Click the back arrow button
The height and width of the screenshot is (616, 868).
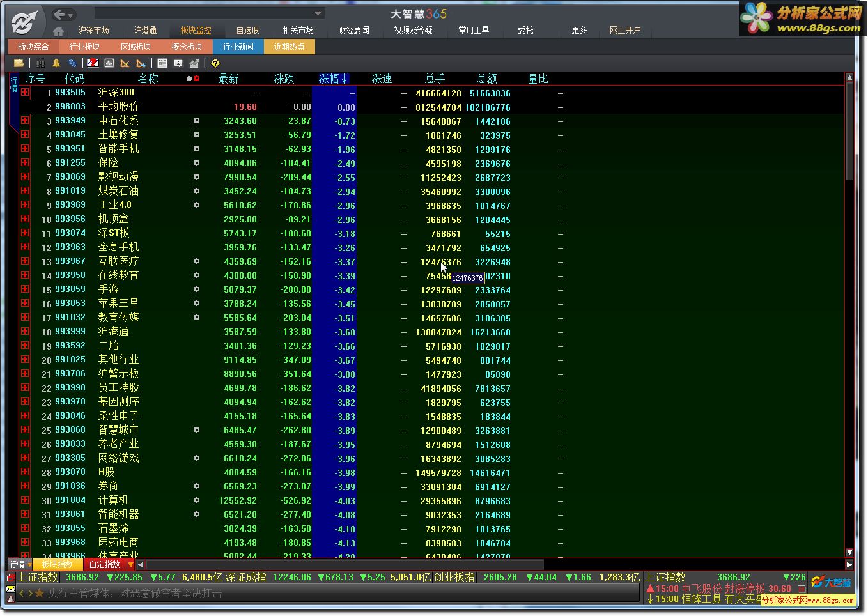[x=59, y=14]
